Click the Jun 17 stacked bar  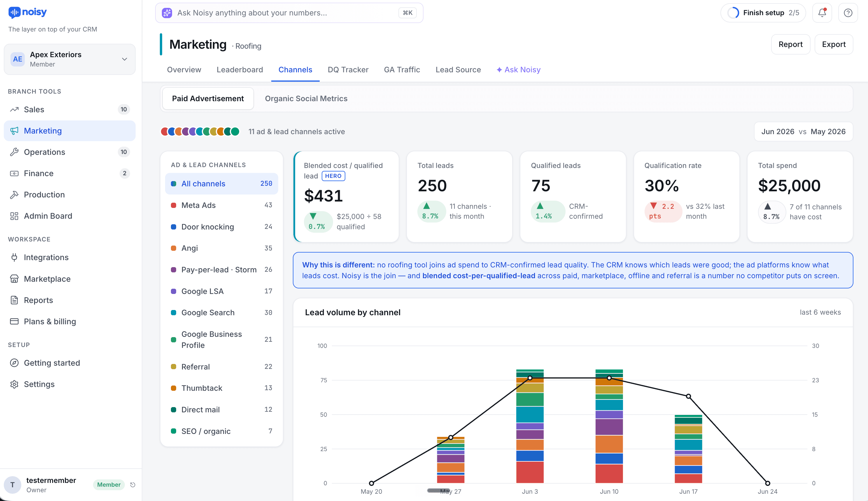click(x=688, y=449)
